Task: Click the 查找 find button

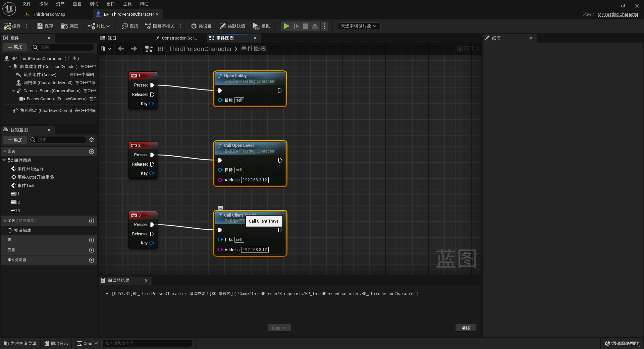Action: coord(130,26)
